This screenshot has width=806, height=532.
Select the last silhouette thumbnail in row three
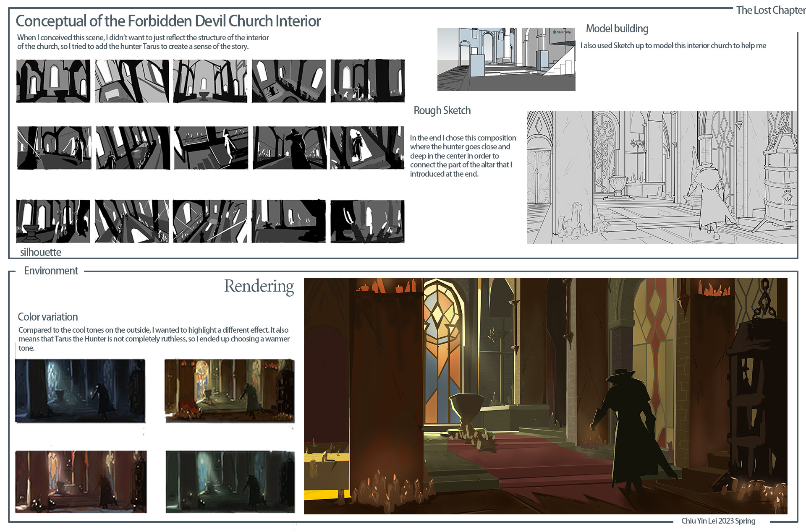coord(367,220)
